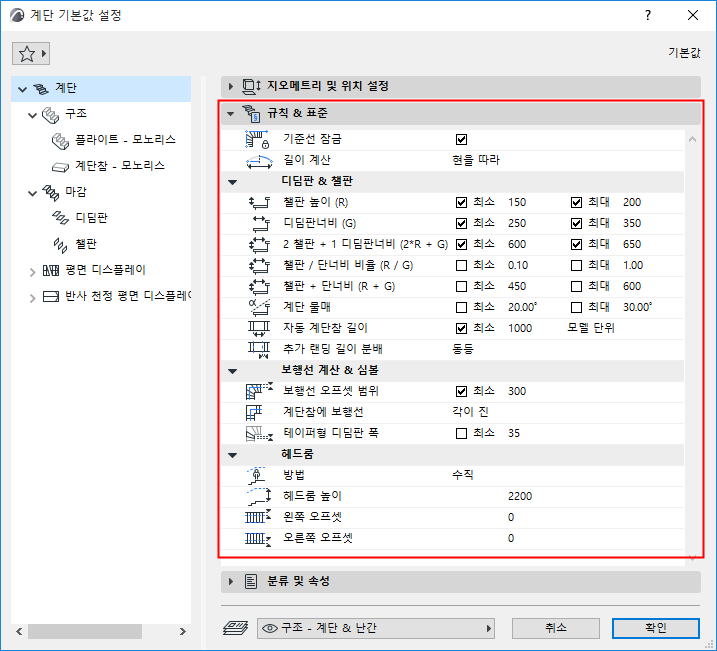Collapse the 구조 tree node
Screen dimensions: 717x651
tap(32, 115)
